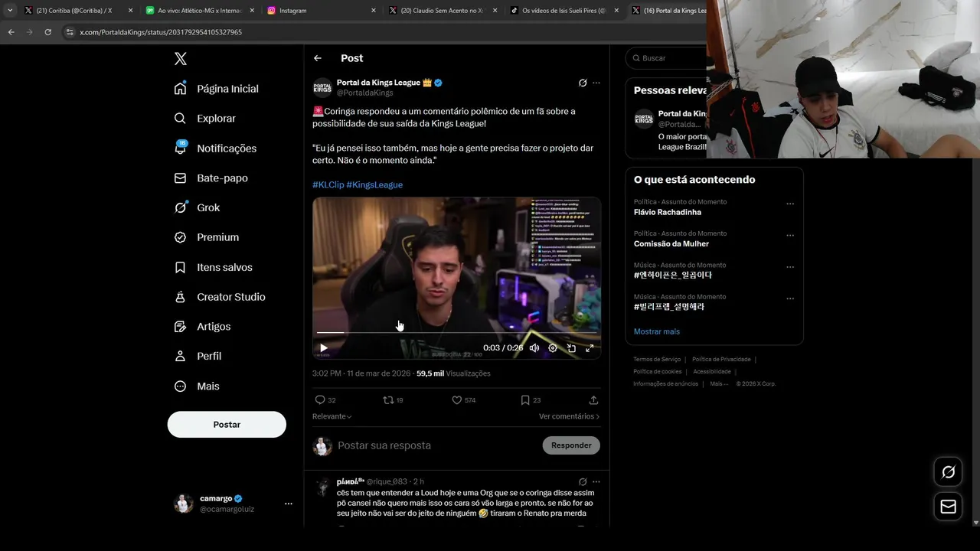The image size is (980, 551).
Task: Open camargo account options ellipsis
Action: 289,504
